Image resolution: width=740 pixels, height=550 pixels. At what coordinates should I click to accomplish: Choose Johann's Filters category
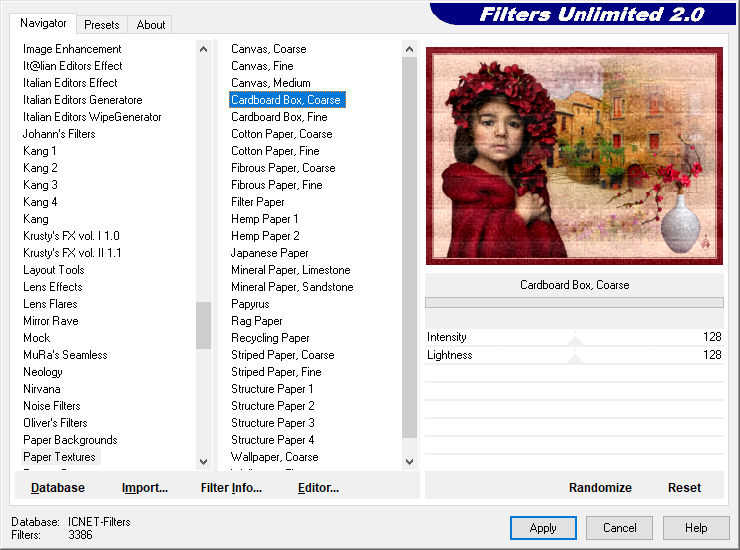pos(59,134)
